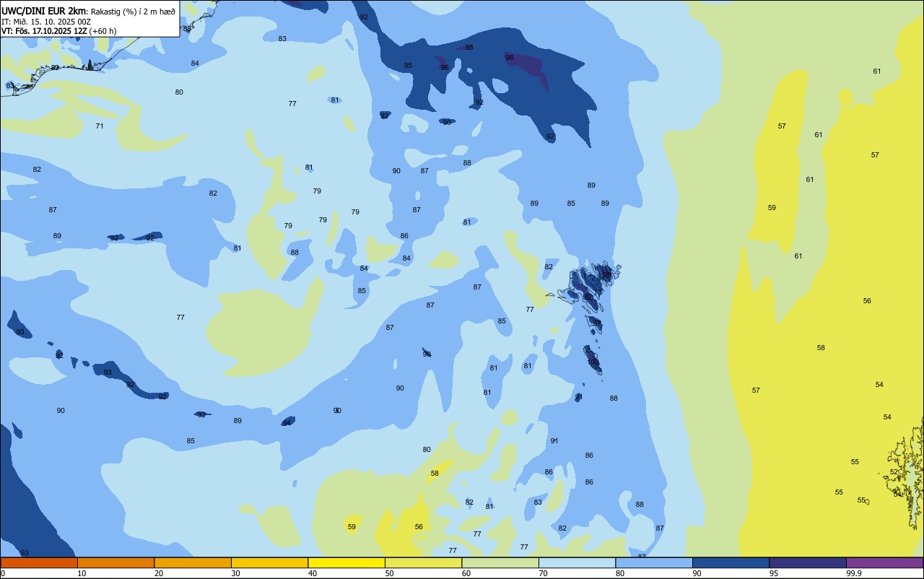
Task: Click the legend tick label 99.9
Action: [x=854, y=573]
